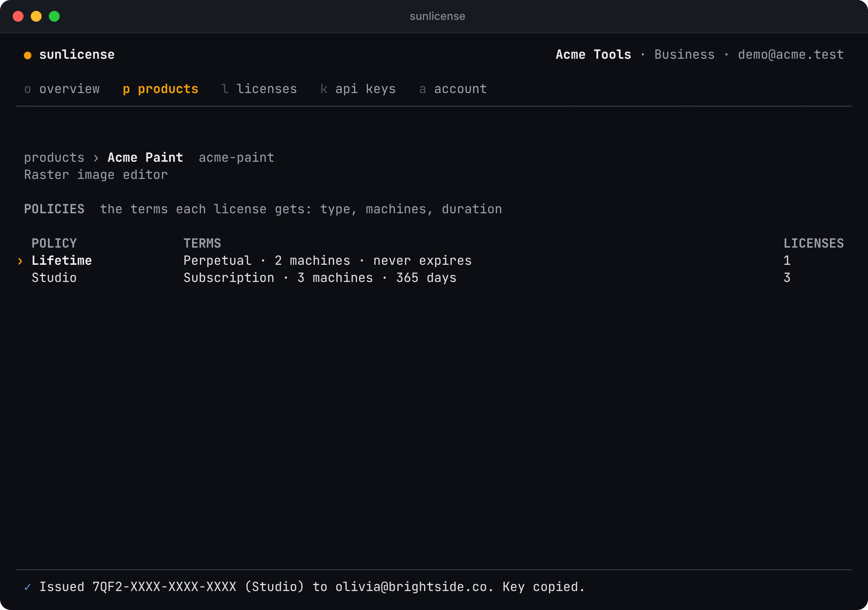Select the products tab

click(x=160, y=89)
